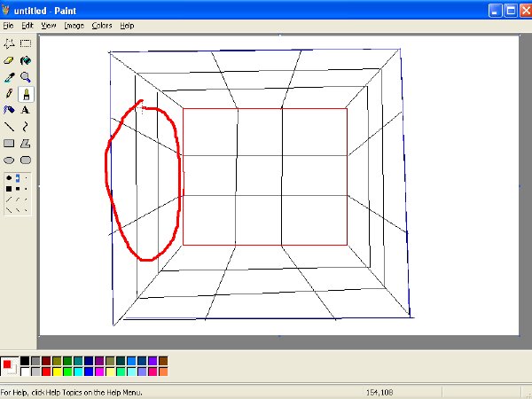The height and width of the screenshot is (399, 532).
Task: Click the right-edge canvas resize handle
Action: (x=520, y=185)
